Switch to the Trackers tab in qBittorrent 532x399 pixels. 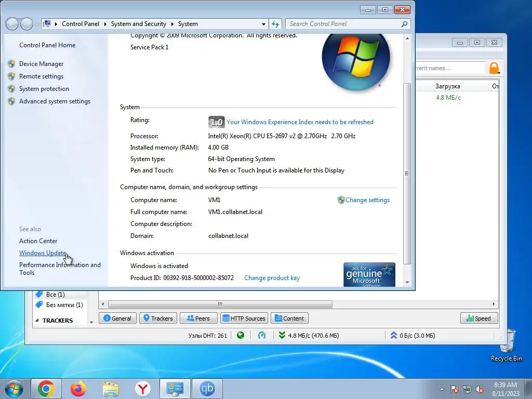158,318
